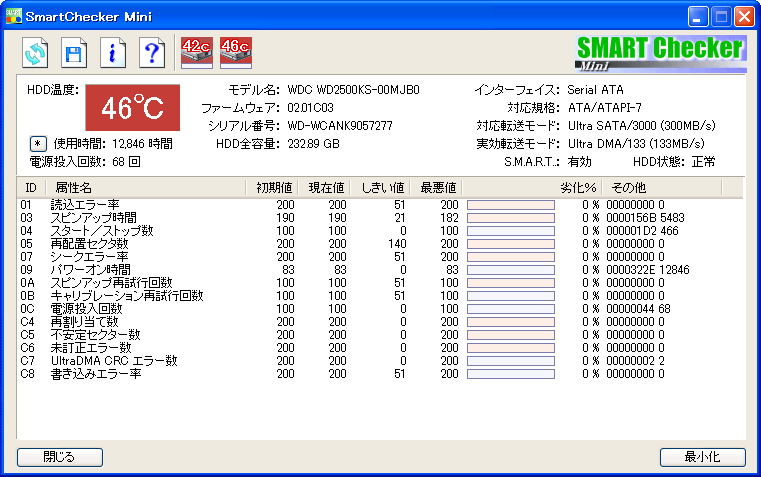Click the serial number WD-WCANK9057277
This screenshot has width=761, height=477.
[340, 126]
